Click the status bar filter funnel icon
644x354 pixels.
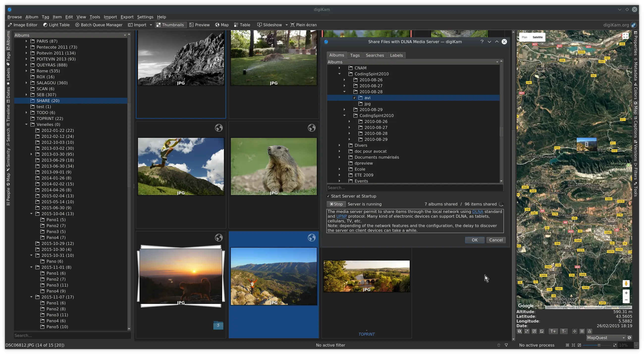(506, 345)
